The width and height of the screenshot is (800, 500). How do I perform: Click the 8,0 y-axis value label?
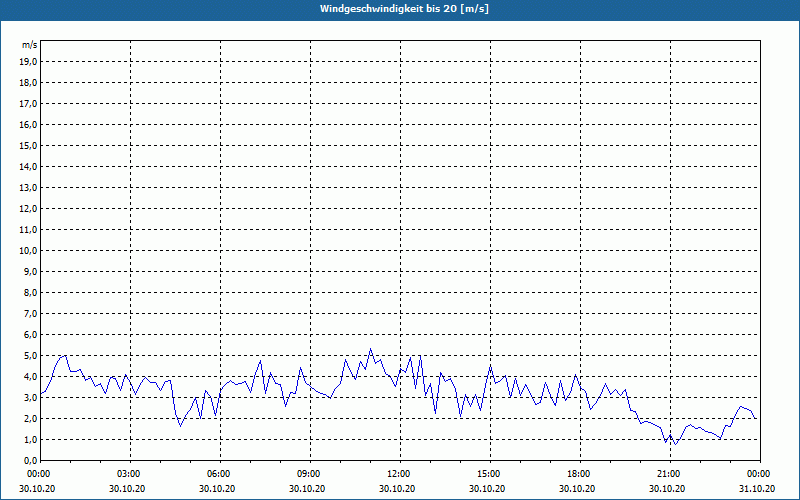31,292
